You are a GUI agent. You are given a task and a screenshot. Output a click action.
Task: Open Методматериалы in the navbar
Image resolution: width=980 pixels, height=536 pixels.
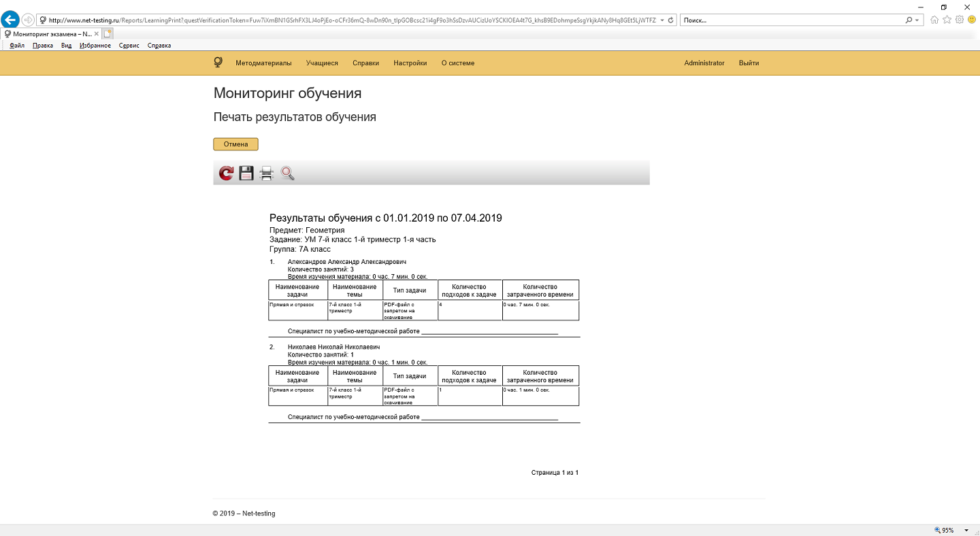(263, 63)
